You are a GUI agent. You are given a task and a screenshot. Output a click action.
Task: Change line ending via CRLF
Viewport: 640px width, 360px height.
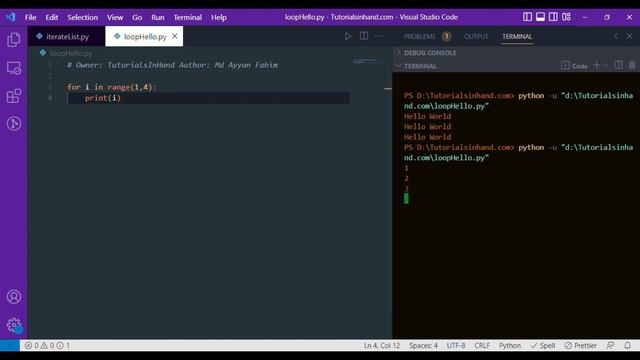(482, 345)
